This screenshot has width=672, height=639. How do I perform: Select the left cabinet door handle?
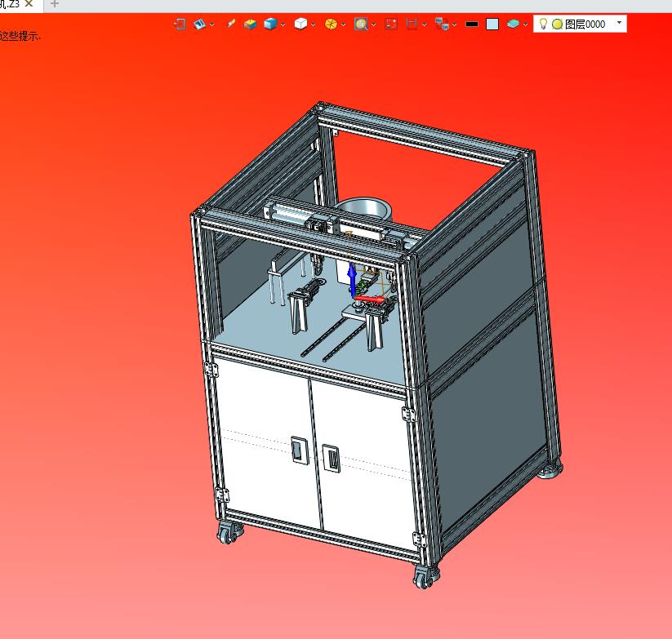pyautogui.click(x=300, y=450)
